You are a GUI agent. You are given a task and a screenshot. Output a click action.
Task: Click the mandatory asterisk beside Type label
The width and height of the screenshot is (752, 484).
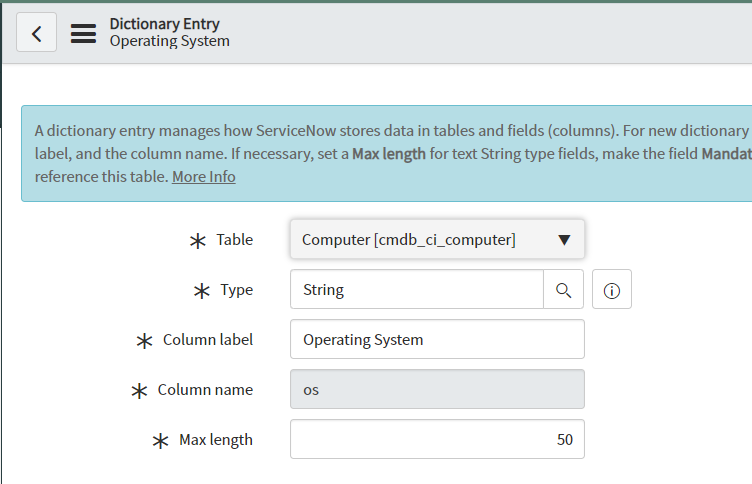(x=202, y=290)
